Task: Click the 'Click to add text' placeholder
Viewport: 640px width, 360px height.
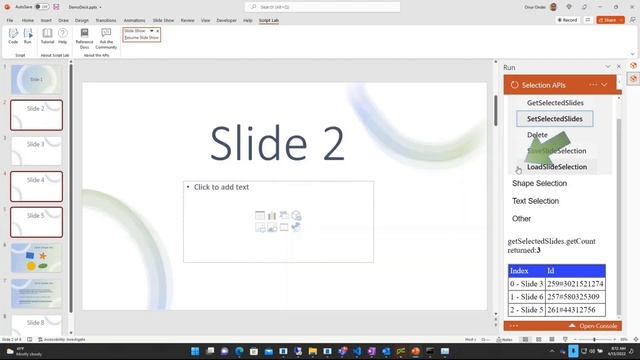Action: 221,187
